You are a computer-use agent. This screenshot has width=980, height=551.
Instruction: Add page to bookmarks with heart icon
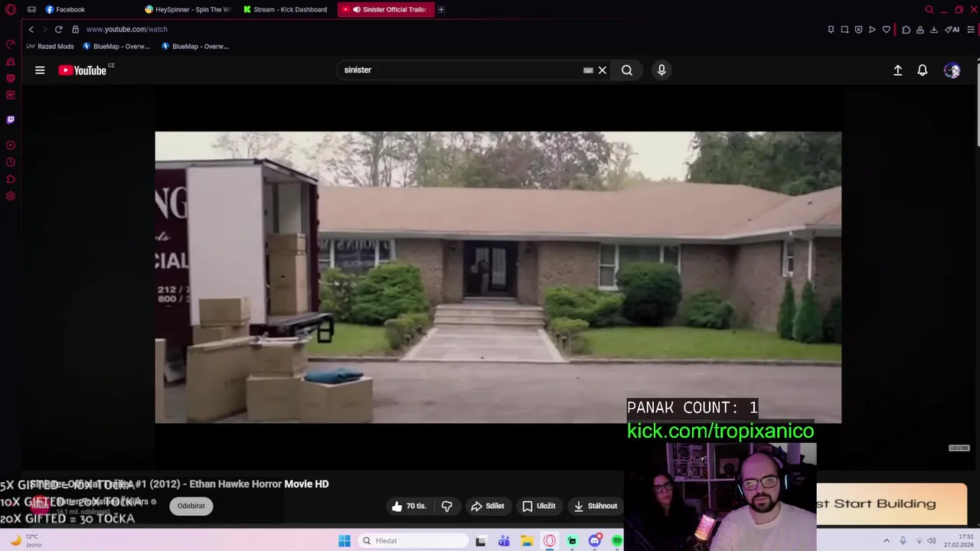pos(887,29)
